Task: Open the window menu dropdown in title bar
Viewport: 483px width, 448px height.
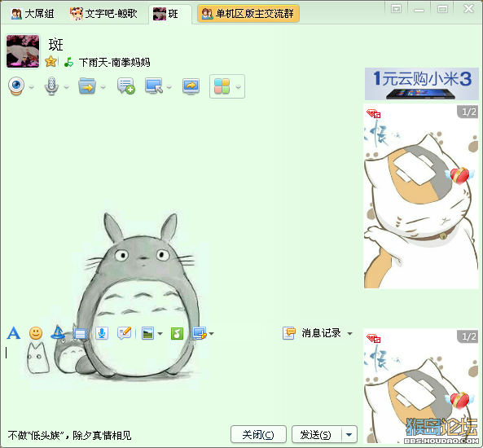Action: pos(396,9)
